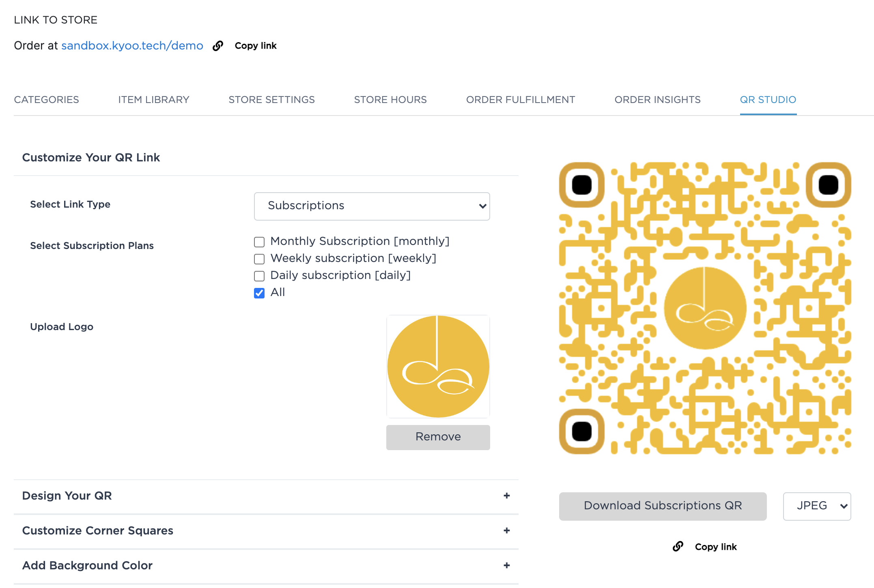The height and width of the screenshot is (588, 874).
Task: Uncheck the All plans checkbox
Action: pyautogui.click(x=259, y=293)
